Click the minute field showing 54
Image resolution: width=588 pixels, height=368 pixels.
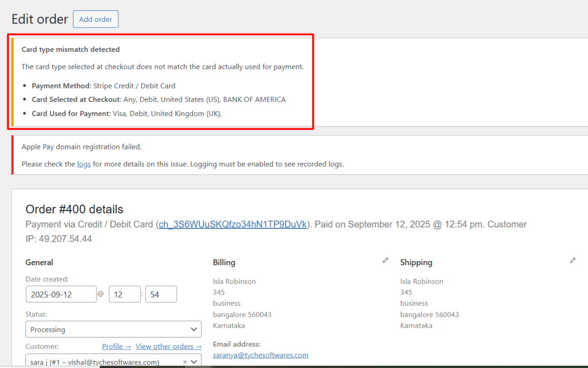[161, 294]
